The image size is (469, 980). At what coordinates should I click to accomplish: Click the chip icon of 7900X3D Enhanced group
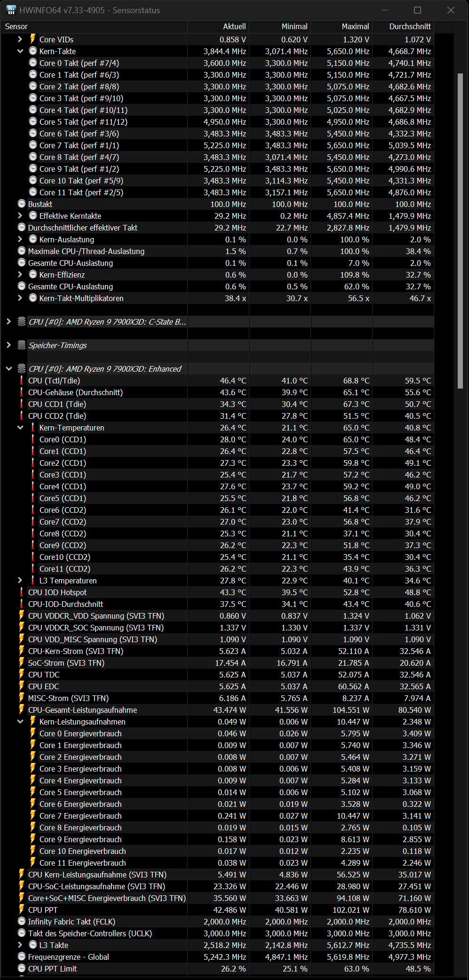tap(22, 368)
